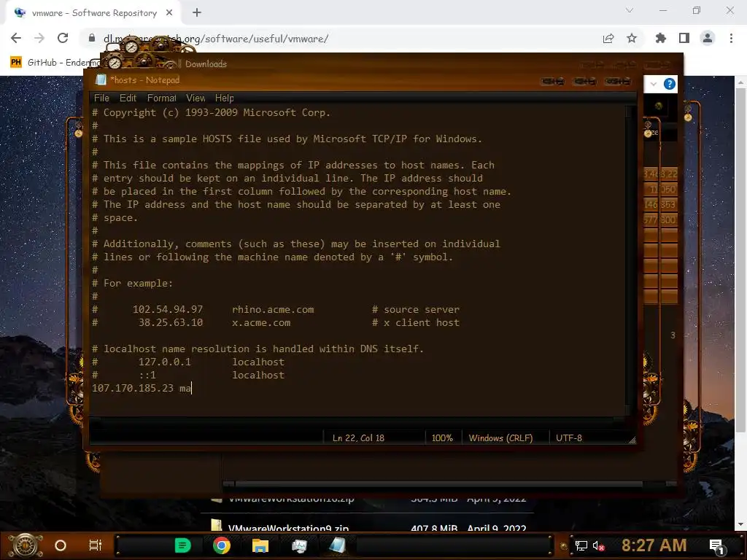Click the Chrome page scroll-down arrow

(740, 525)
